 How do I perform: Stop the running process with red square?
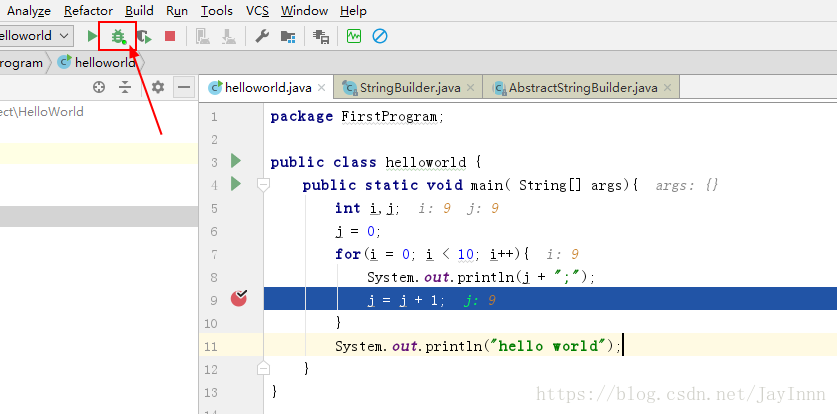(170, 36)
